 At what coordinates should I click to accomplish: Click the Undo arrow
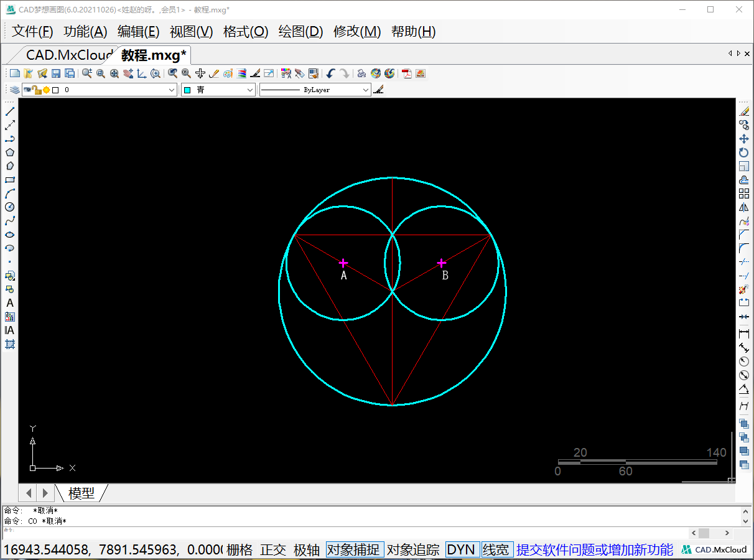[330, 73]
